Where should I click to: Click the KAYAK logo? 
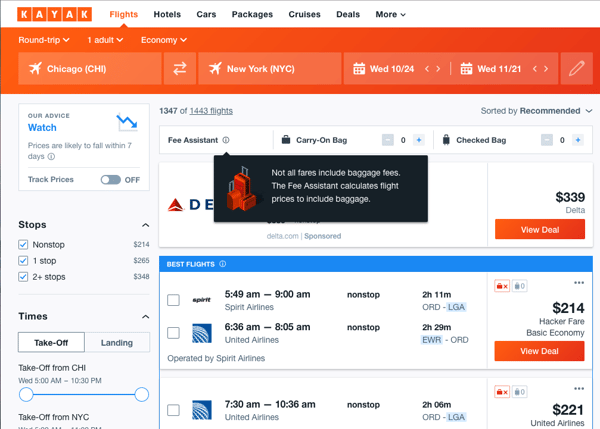coord(54,15)
